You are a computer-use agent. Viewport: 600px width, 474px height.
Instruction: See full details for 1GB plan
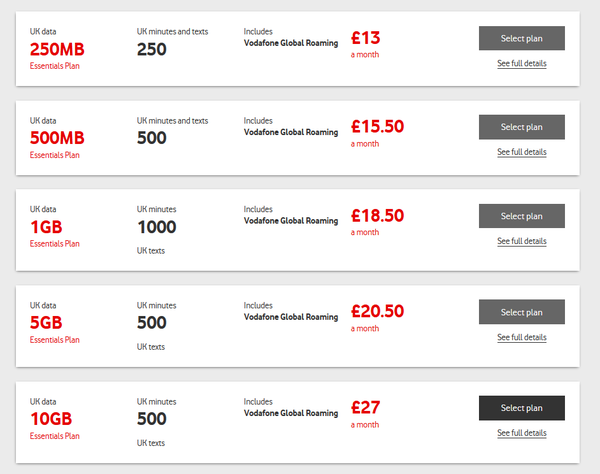(x=522, y=241)
